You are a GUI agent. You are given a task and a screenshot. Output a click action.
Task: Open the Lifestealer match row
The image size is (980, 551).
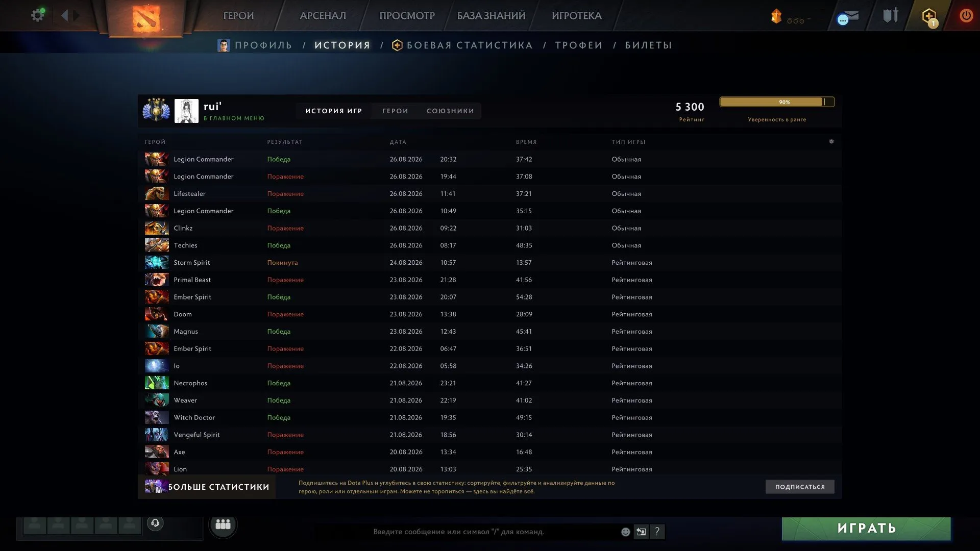pos(489,194)
